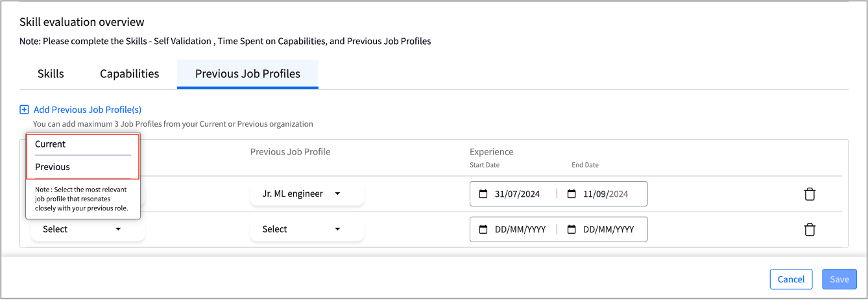
Task: Open calendar icon of empty start date field
Action: click(483, 229)
